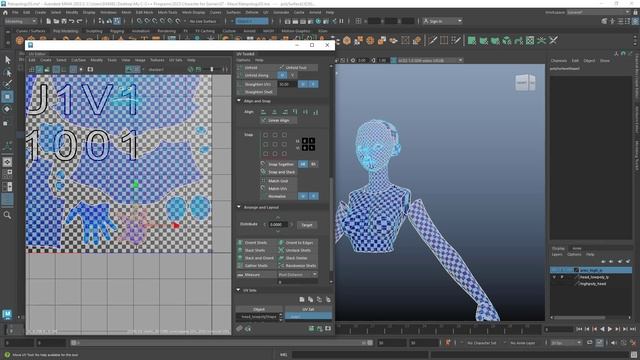Screen dimensions: 640x360
Task: Select bottom-right Snap position box
Action: [x=284, y=153]
